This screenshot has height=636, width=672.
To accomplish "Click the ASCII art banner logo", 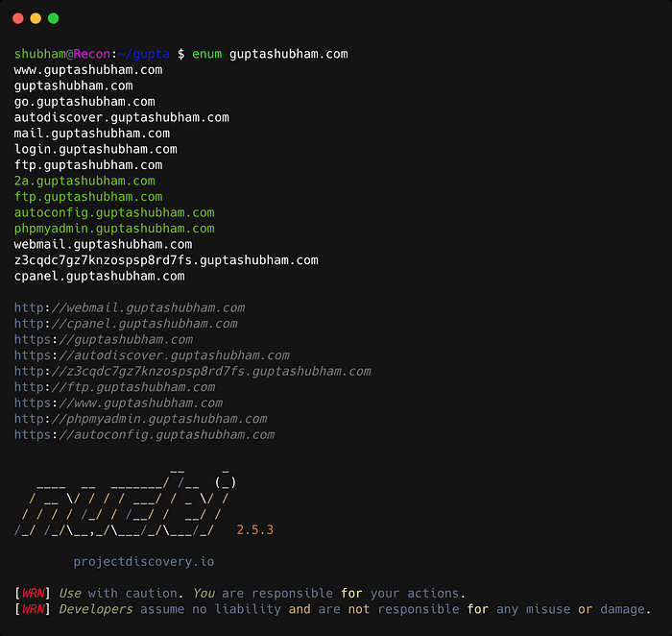I will 121,499.
